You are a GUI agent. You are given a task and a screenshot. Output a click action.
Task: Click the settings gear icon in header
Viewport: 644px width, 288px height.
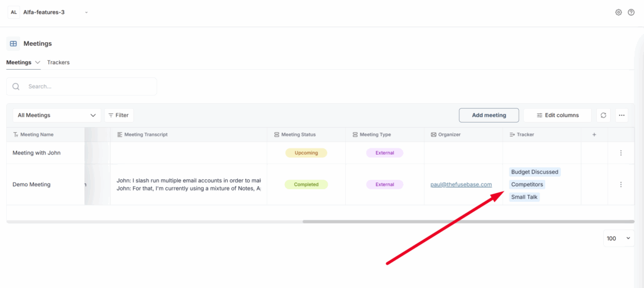tap(618, 13)
